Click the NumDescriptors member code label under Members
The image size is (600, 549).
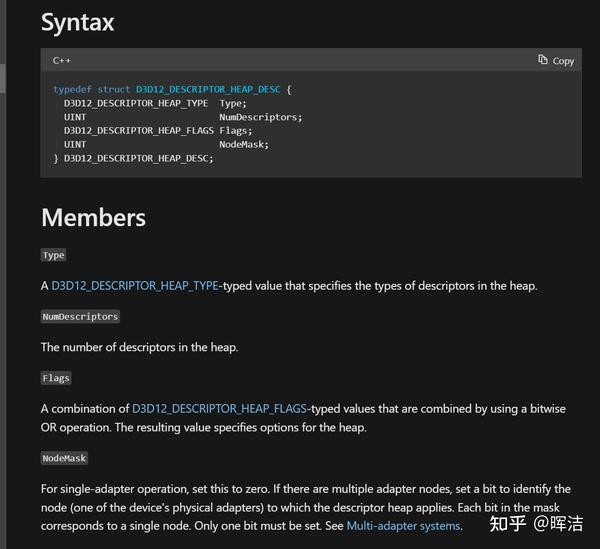[x=80, y=316]
